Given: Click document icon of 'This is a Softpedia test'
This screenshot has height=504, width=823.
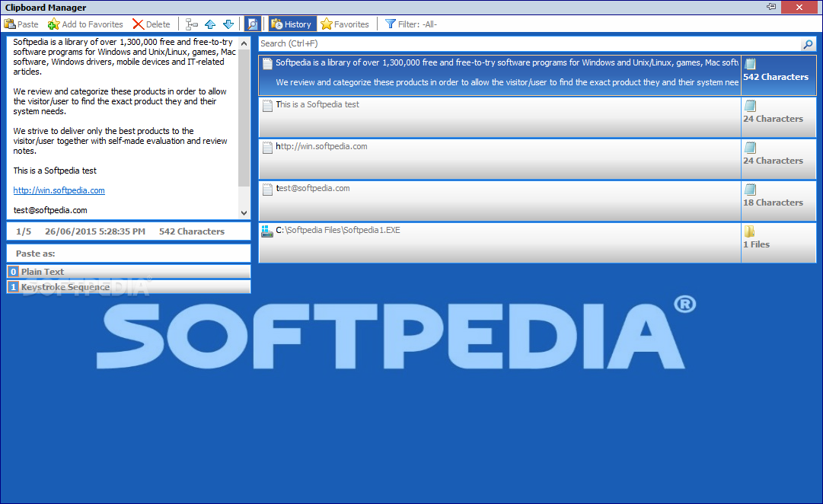Looking at the screenshot, I should tap(268, 106).
